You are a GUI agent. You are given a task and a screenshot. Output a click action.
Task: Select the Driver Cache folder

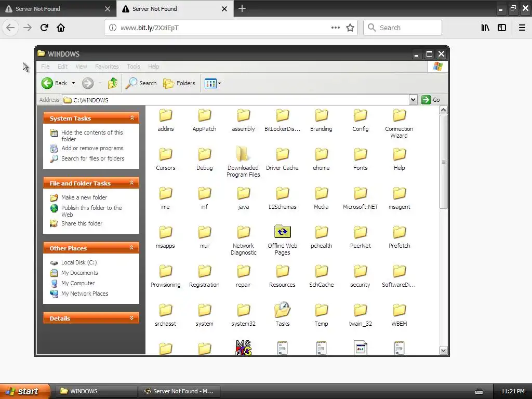click(x=282, y=154)
